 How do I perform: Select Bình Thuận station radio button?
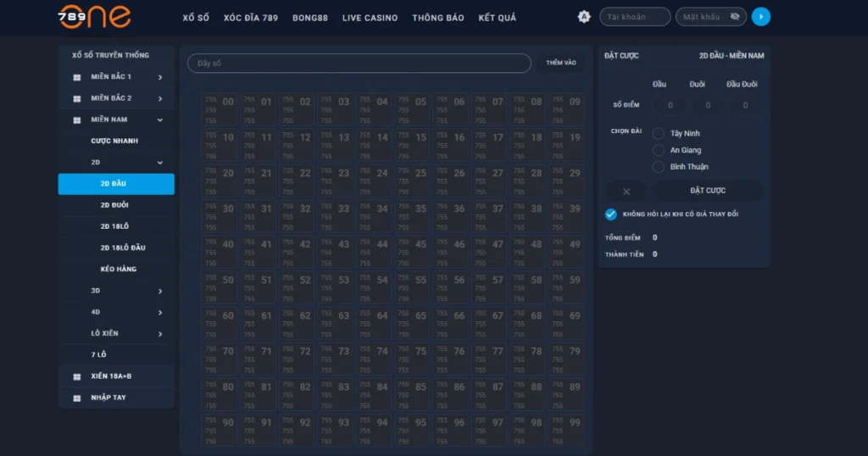point(658,167)
